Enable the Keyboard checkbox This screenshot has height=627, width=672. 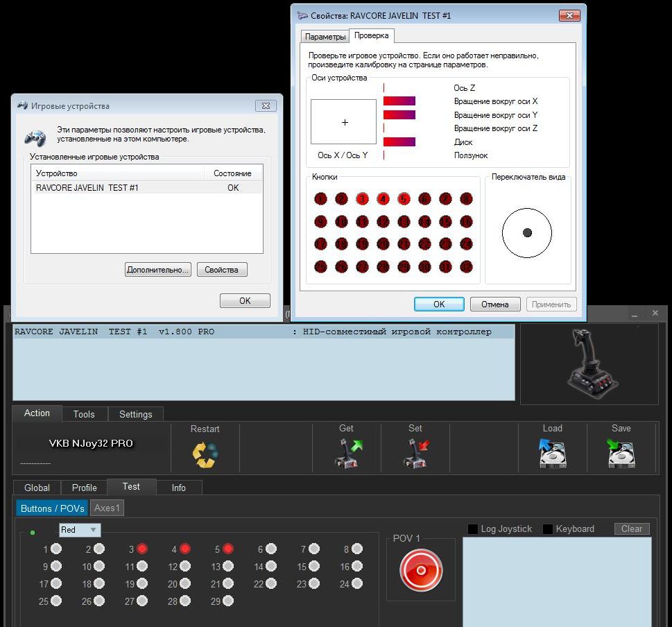[548, 529]
